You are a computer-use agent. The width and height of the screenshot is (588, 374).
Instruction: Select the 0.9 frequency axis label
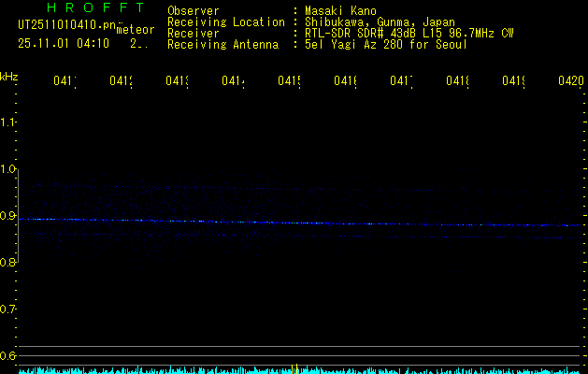8,216
